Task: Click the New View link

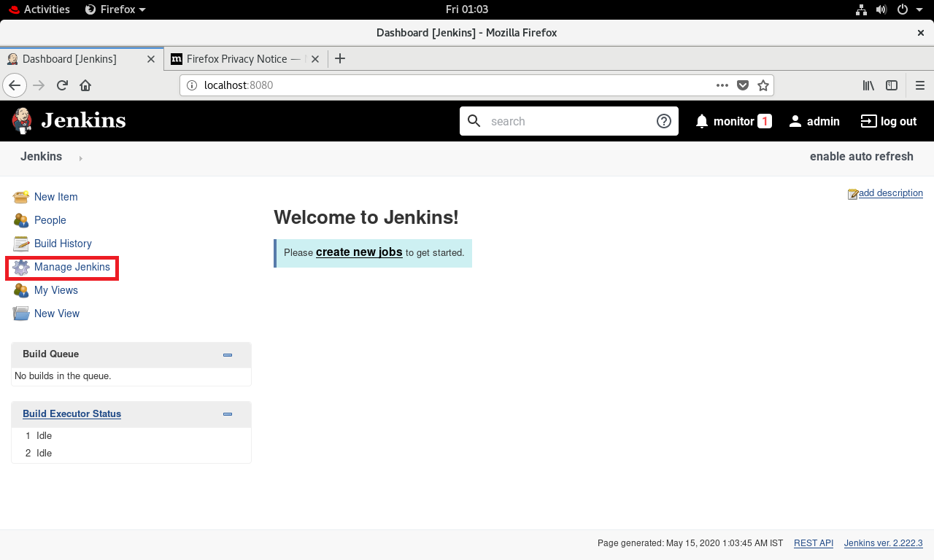Action: [x=57, y=314]
